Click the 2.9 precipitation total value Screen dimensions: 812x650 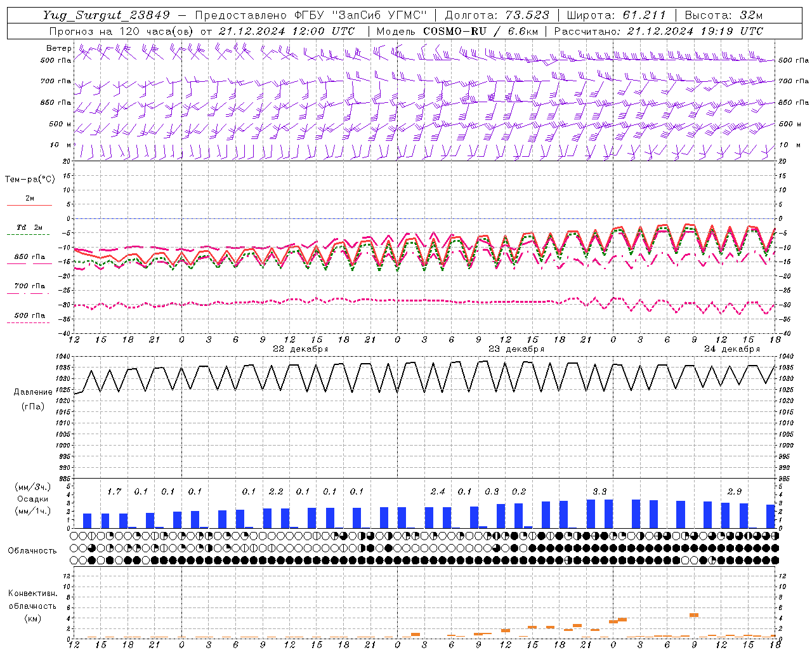click(735, 491)
